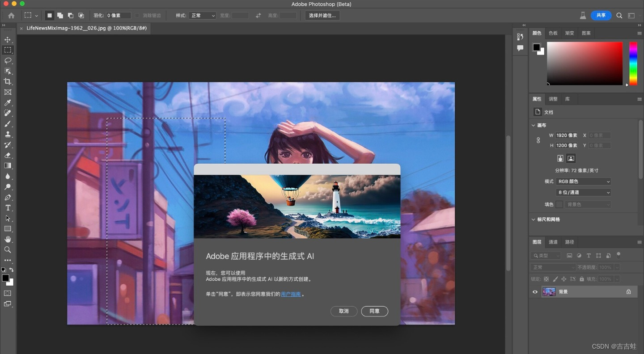The width and height of the screenshot is (644, 354).
Task: Select the Blur tool
Action: (8, 176)
